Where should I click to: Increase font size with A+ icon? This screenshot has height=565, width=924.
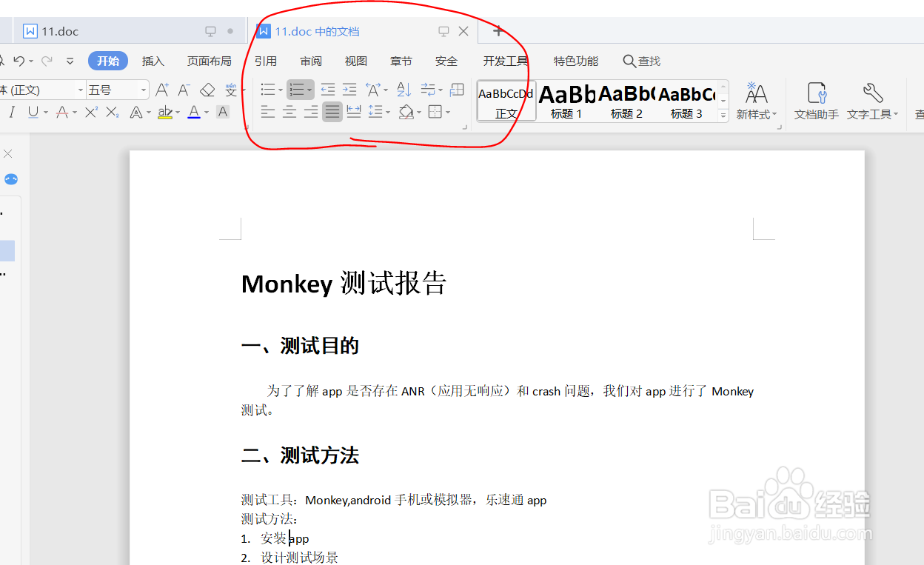click(x=162, y=90)
